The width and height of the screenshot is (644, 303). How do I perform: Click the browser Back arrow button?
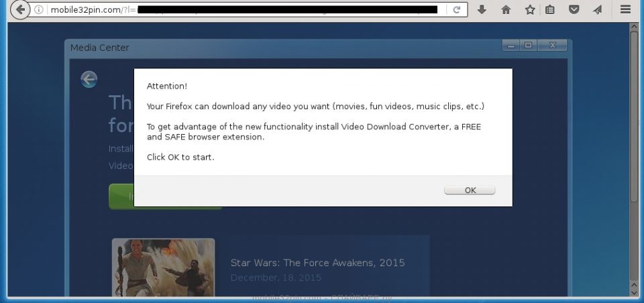coord(20,10)
